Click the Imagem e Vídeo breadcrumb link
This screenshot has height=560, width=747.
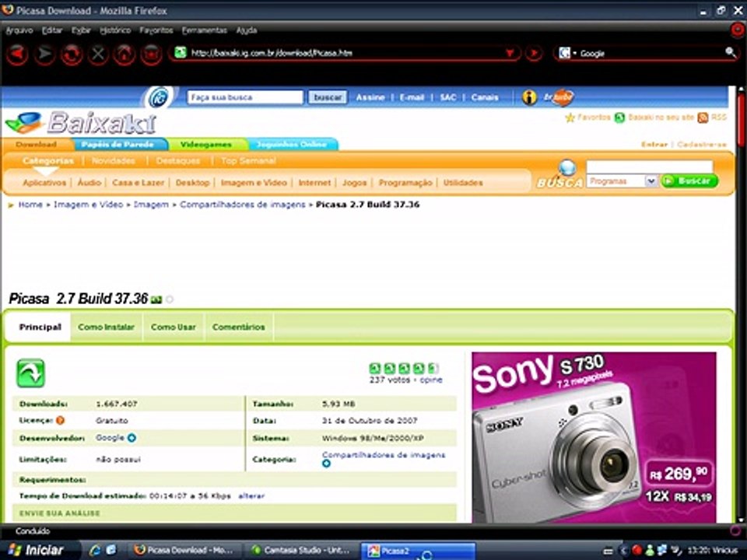click(88, 205)
